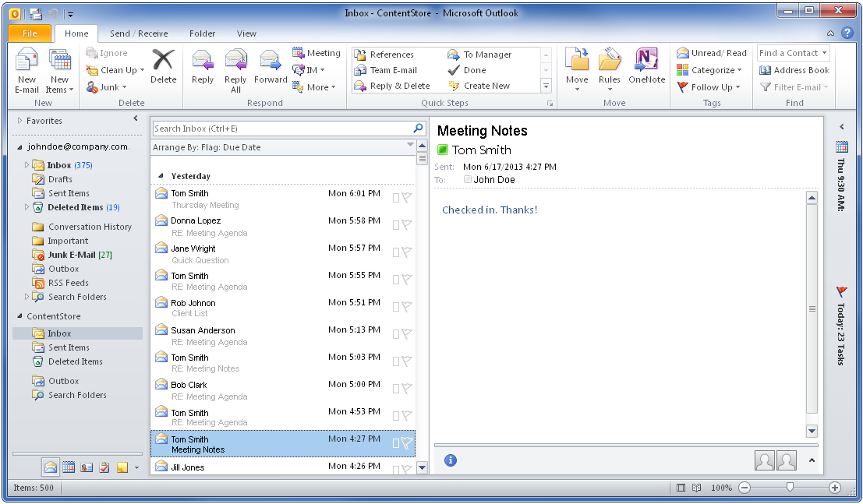Collapse the Yesterday message group
Viewport: 863px width, 504px height.
(161, 175)
